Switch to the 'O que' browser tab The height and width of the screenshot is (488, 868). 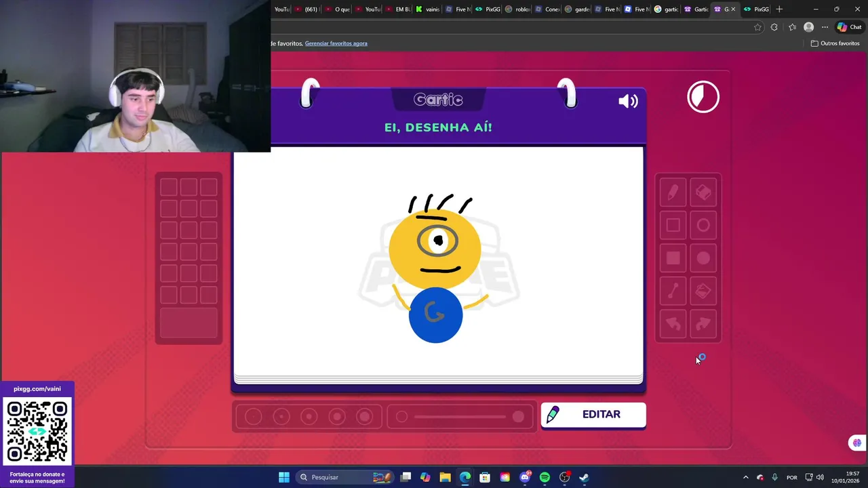337,9
